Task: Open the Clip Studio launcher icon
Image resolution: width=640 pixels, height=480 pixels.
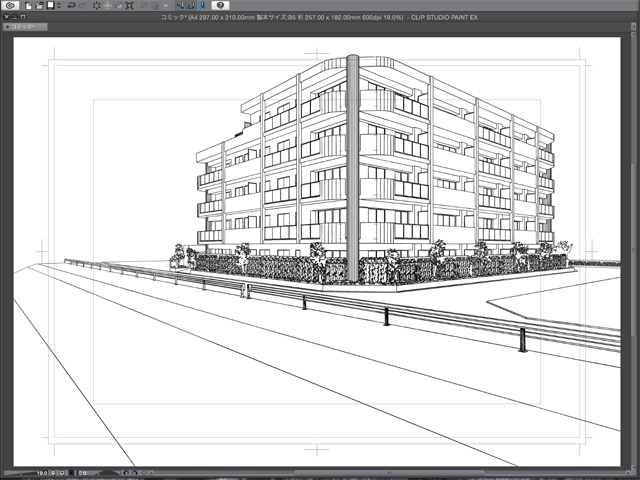Action: pyautogui.click(x=10, y=5)
